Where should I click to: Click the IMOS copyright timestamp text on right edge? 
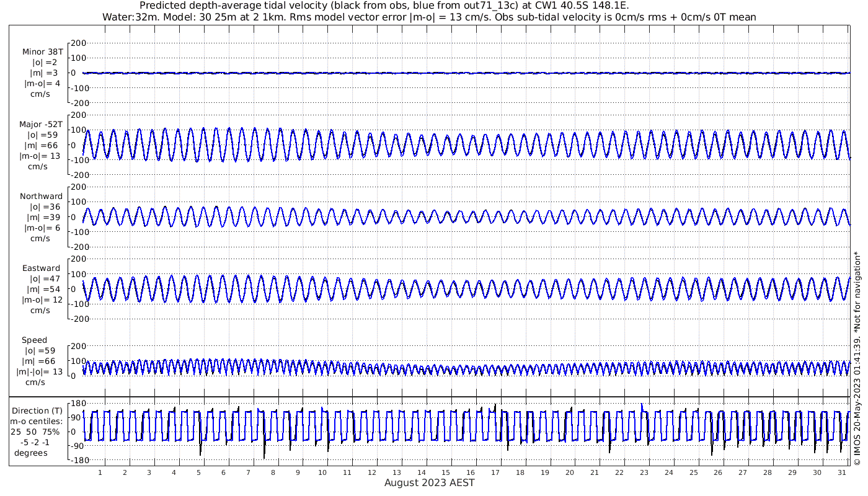[858, 358]
